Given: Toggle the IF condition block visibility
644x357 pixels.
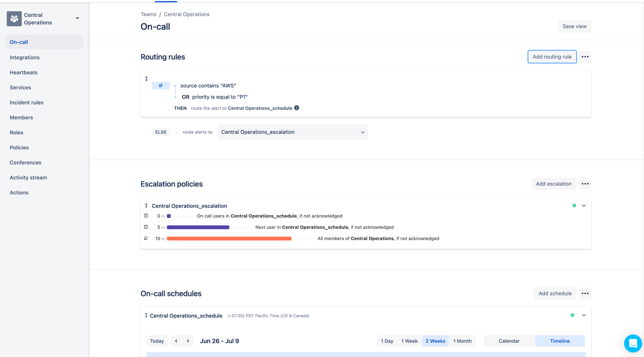Looking at the screenshot, I should tap(160, 86).
